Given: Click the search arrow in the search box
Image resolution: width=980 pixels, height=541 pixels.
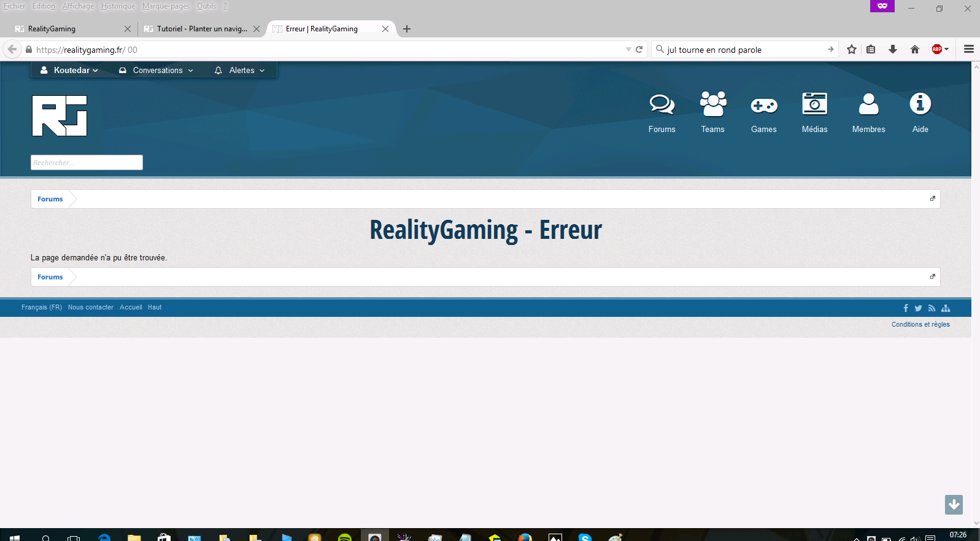Looking at the screenshot, I should pyautogui.click(x=830, y=49).
